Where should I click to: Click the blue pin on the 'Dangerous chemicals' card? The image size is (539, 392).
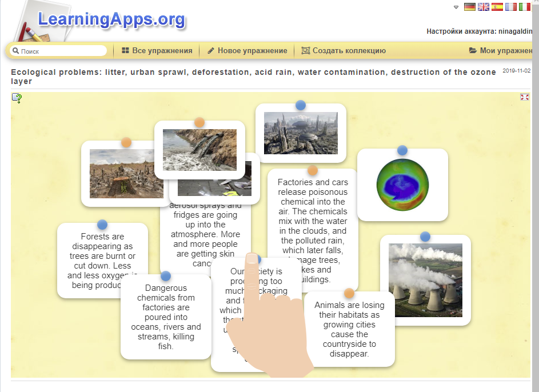pyautogui.click(x=166, y=276)
